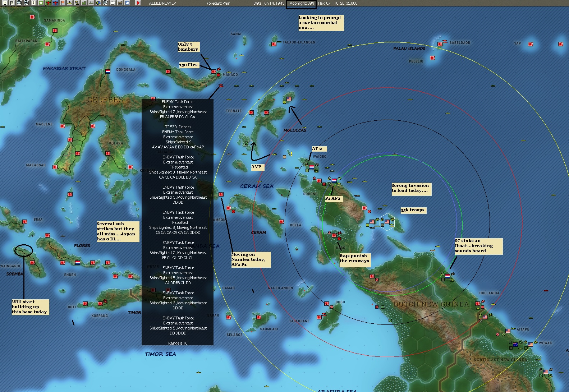Select the base icon at Hollandia
Image resolution: width=569 pixels, height=392 pixels.
478,304
